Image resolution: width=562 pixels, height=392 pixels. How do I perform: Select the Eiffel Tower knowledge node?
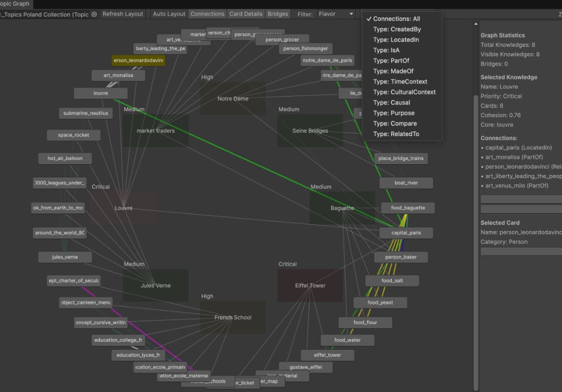(310, 285)
